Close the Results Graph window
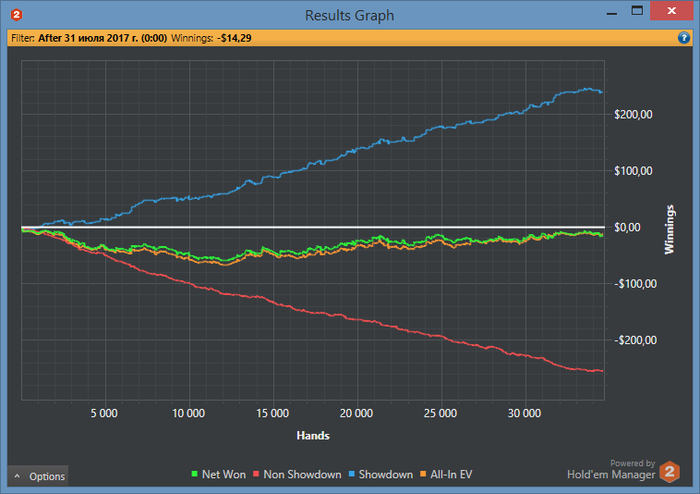 click(x=671, y=10)
